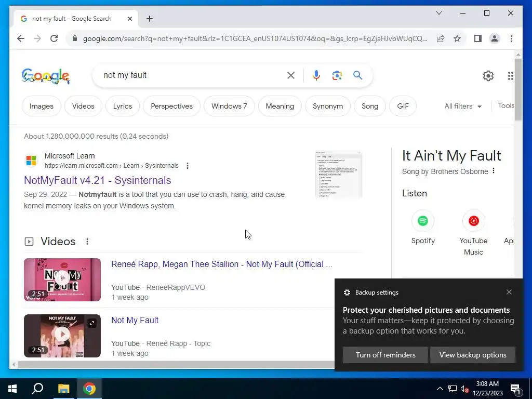Click the Microsoft Learn favicon
Viewport: 532px width, 399px height.
[x=31, y=161]
